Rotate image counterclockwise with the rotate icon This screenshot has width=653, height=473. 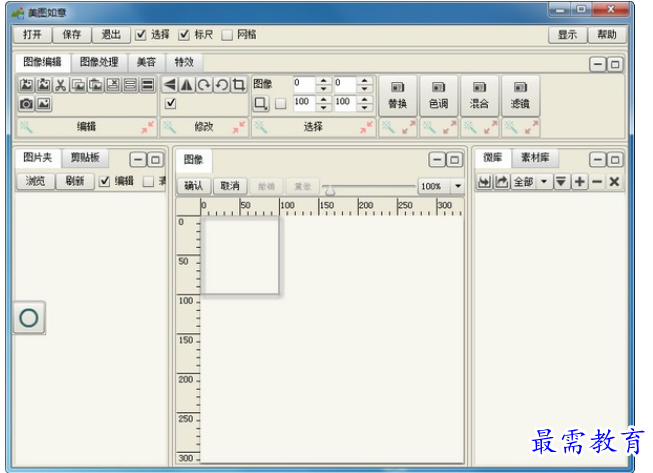pos(222,85)
